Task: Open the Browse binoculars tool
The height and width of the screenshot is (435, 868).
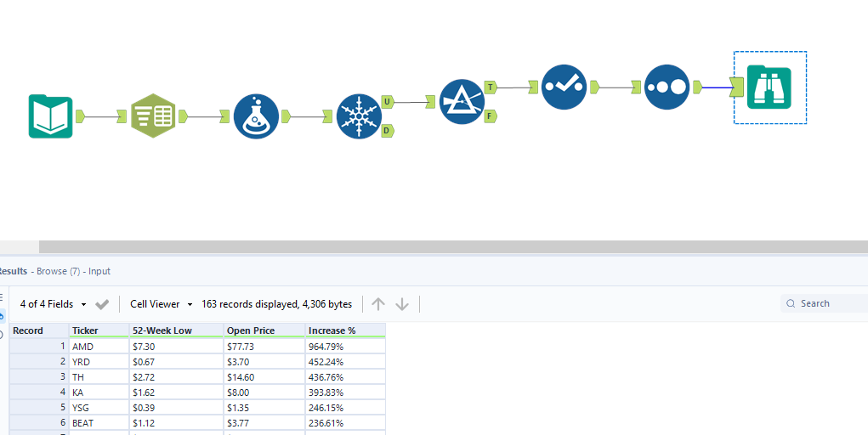Action: pyautogui.click(x=769, y=88)
